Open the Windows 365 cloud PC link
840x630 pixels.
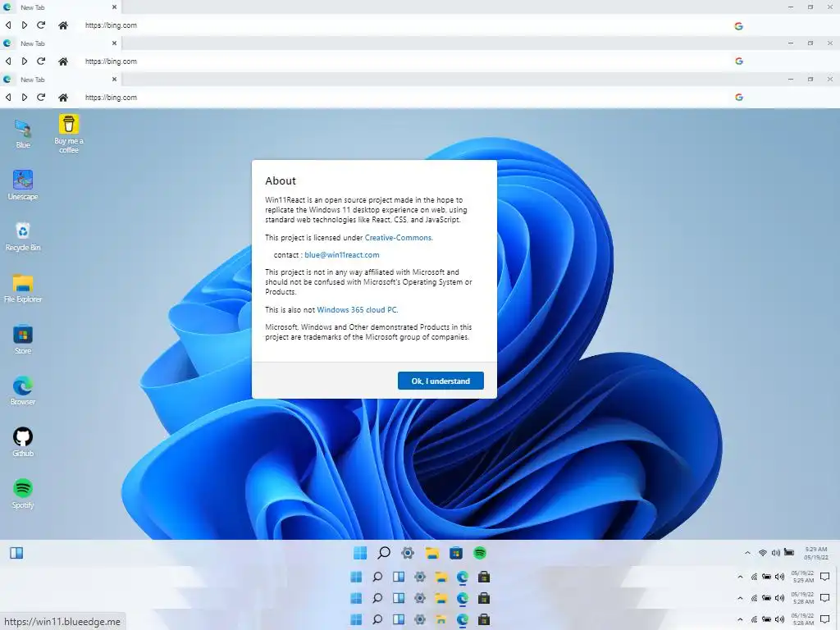[357, 309]
